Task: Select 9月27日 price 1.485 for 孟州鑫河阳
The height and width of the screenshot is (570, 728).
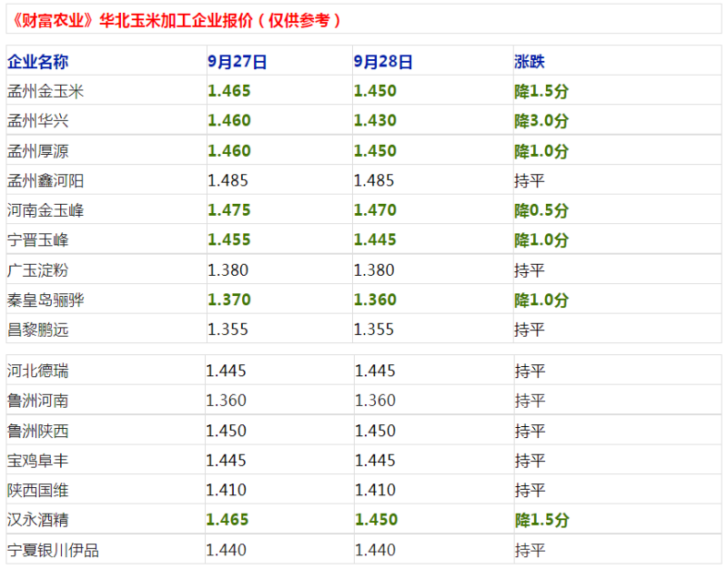Action: pos(228,180)
